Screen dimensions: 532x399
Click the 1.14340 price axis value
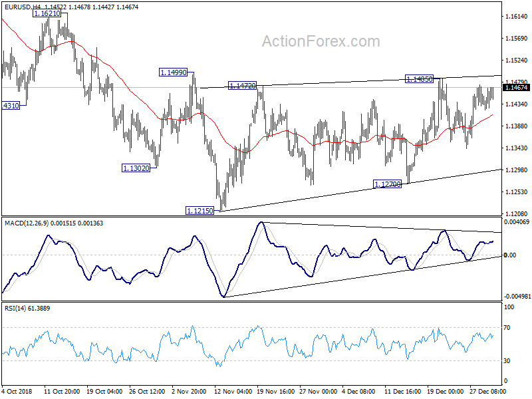[517, 104]
